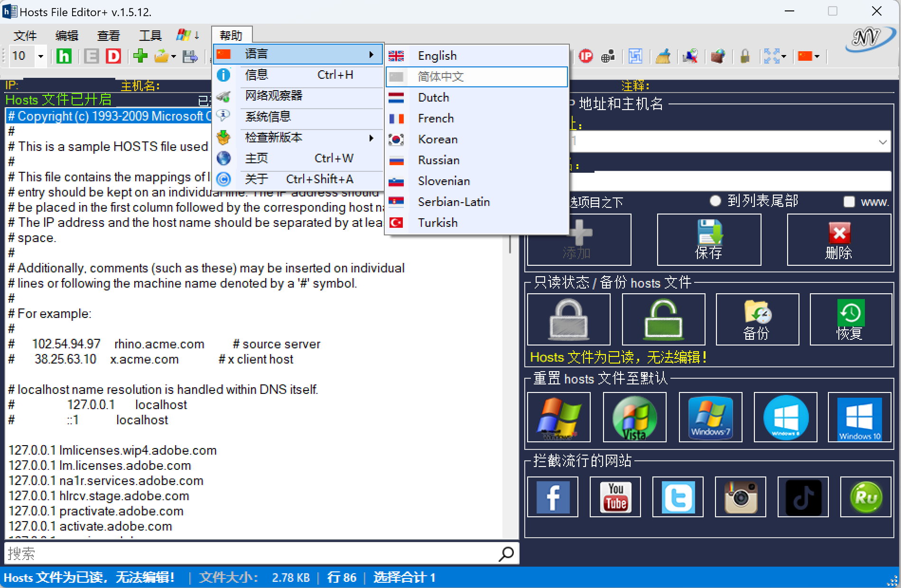Block Twitter via its icon
Viewport: 901px width, 588px height.
(678, 497)
